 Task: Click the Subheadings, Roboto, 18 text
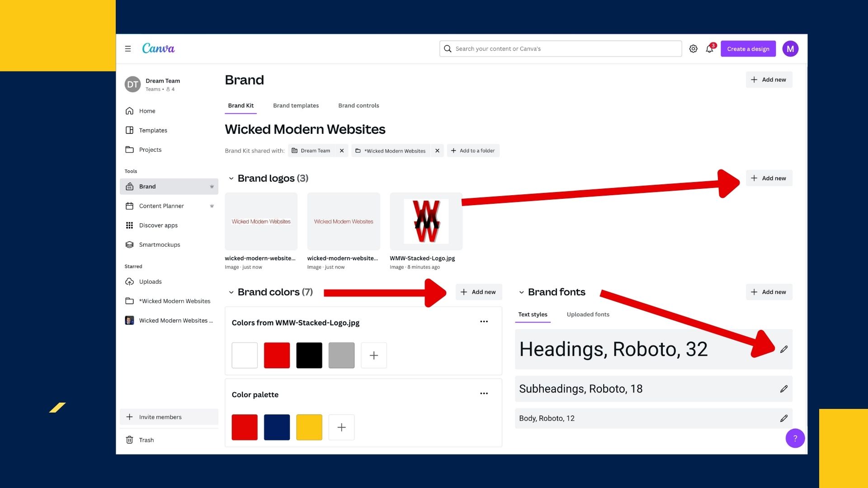point(580,389)
